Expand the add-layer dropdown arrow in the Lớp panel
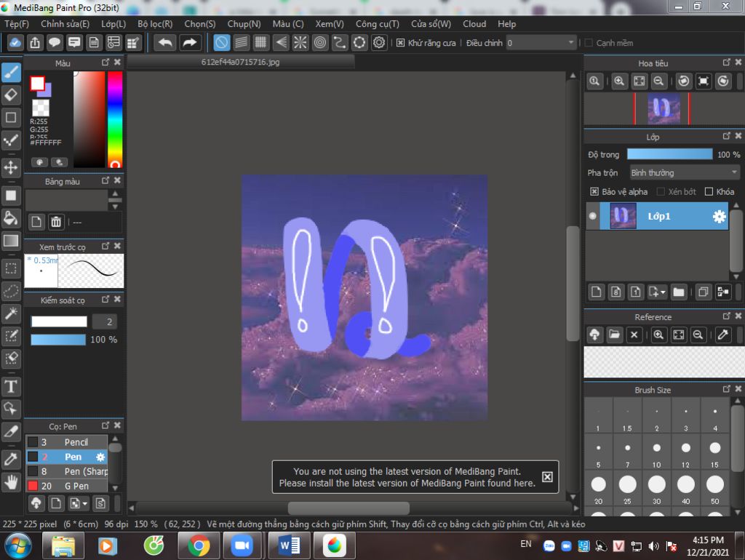This screenshot has width=745, height=560. (x=663, y=292)
